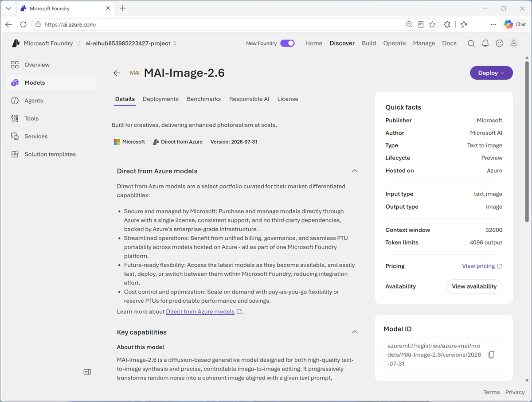
Task: Click the browser address bar URL
Action: click(71, 25)
